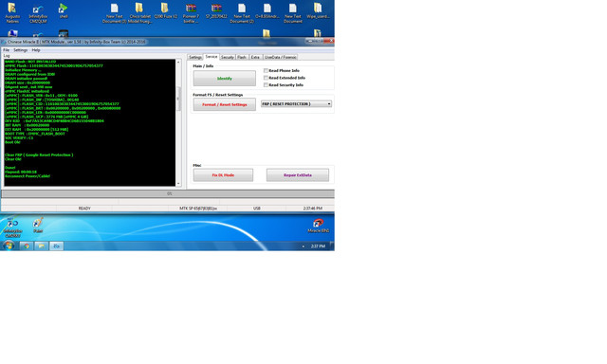Click the Windows Start button

[9, 246]
